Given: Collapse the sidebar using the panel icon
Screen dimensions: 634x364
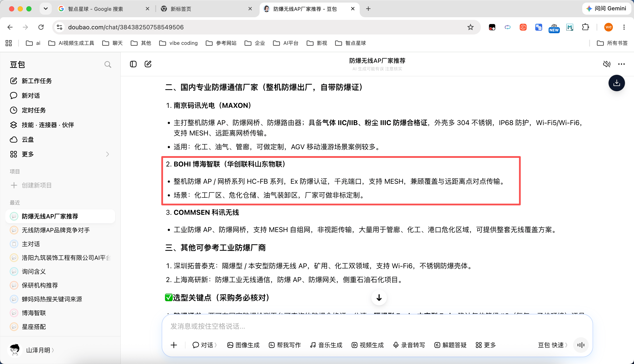Looking at the screenshot, I should coord(133,64).
